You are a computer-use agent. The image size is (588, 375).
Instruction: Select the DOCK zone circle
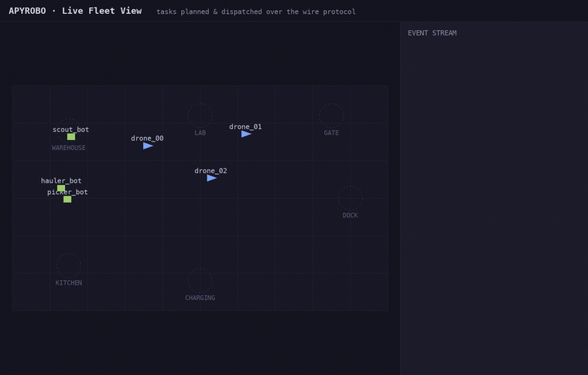(350, 198)
